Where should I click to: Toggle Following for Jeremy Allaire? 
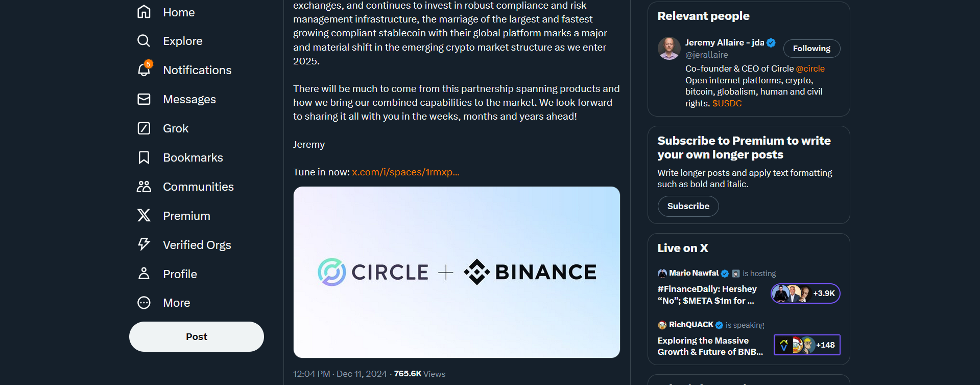coord(811,49)
